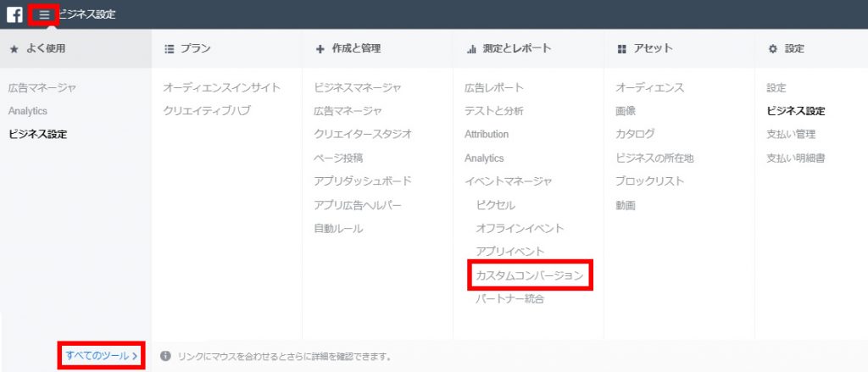Image resolution: width=868 pixels, height=372 pixels.
Task: Open 設定 link under 設定 column
Action: point(776,87)
